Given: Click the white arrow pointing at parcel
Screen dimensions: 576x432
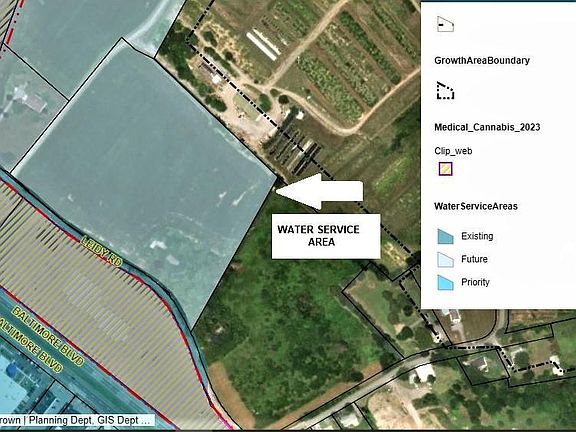Looking at the screenshot, I should 319,191.
